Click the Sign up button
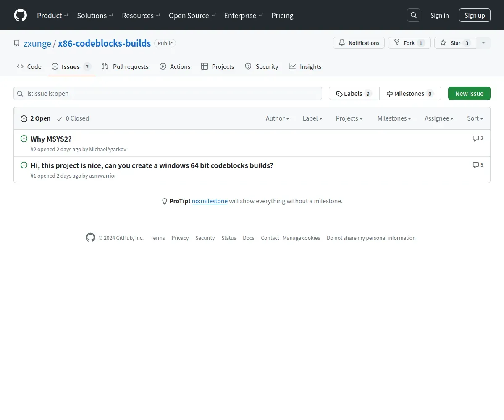Screen dimensions: 504x420 [x=475, y=15]
